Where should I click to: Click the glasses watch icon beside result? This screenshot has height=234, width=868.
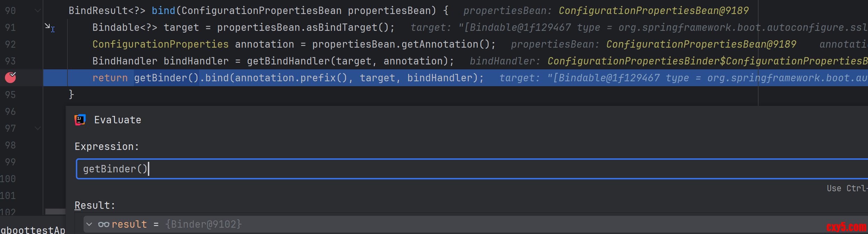104,224
